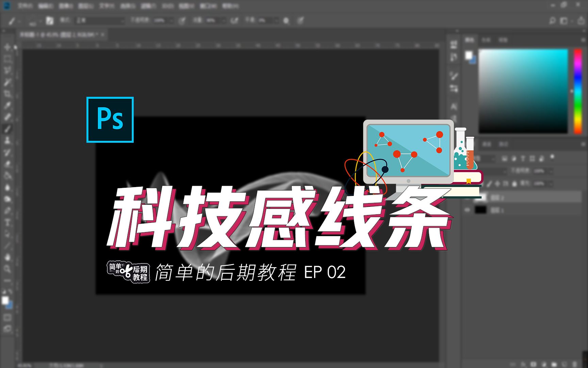Screen dimensions: 588x368
Task: Toggle visibility eye of bottom black layer
Action: 468,210
